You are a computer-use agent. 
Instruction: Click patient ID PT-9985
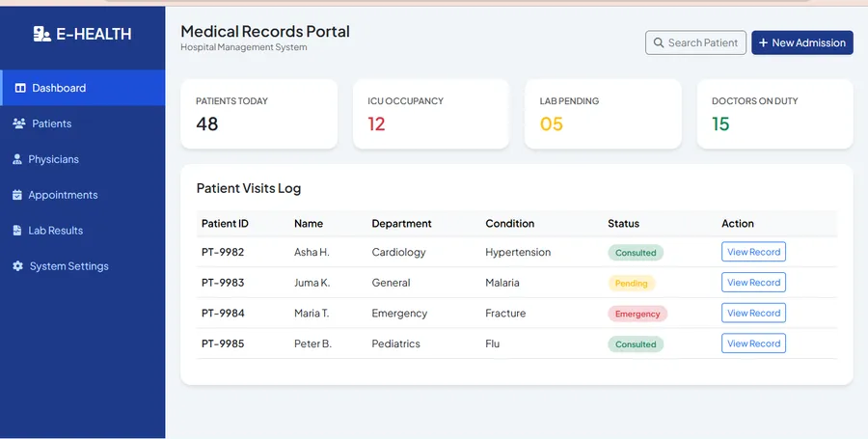tap(223, 343)
